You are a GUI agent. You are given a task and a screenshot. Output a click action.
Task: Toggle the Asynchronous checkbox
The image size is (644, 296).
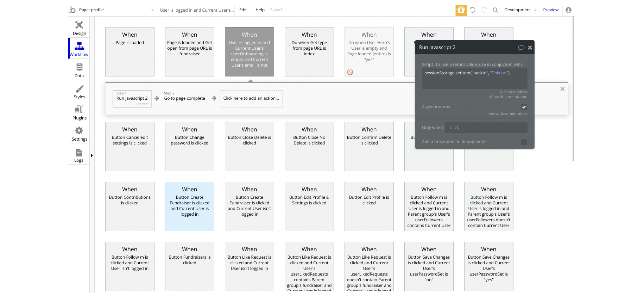coord(524,107)
